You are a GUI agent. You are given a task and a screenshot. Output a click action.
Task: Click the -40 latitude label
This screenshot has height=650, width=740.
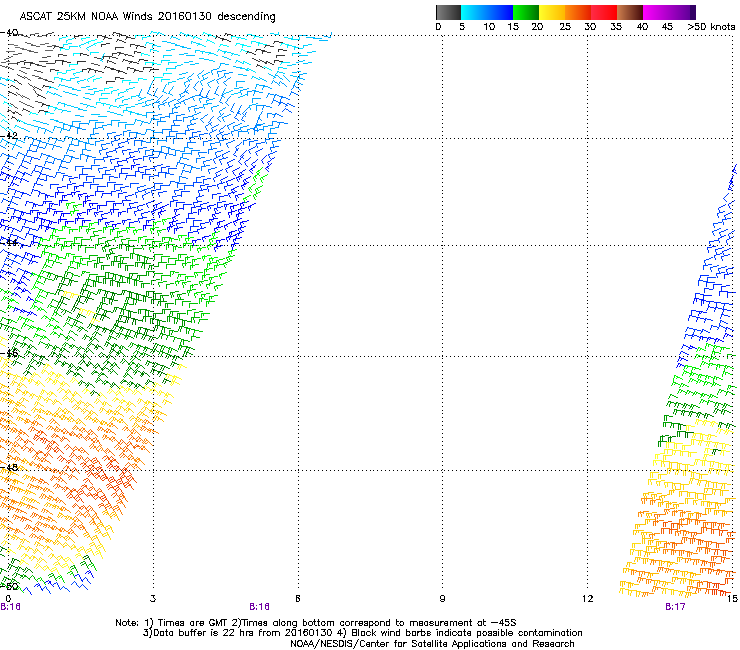(x=9, y=33)
